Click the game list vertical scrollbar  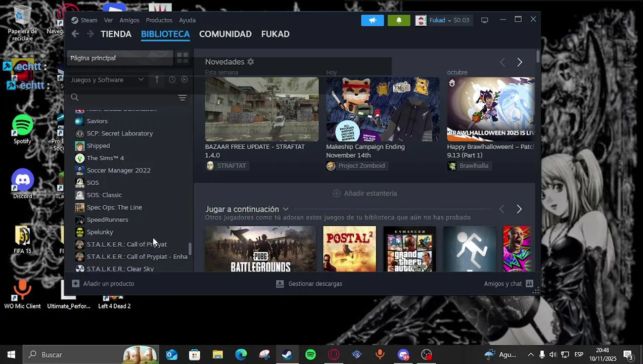(x=190, y=248)
